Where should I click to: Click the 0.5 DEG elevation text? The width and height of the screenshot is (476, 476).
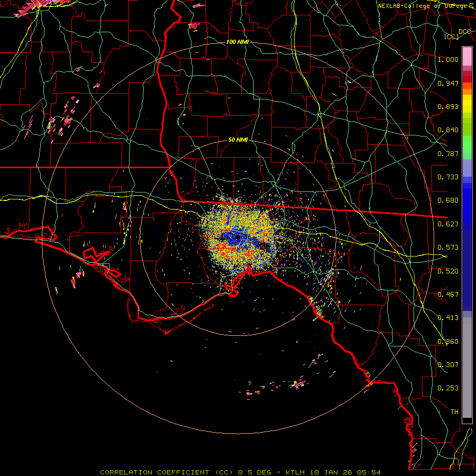(254, 472)
